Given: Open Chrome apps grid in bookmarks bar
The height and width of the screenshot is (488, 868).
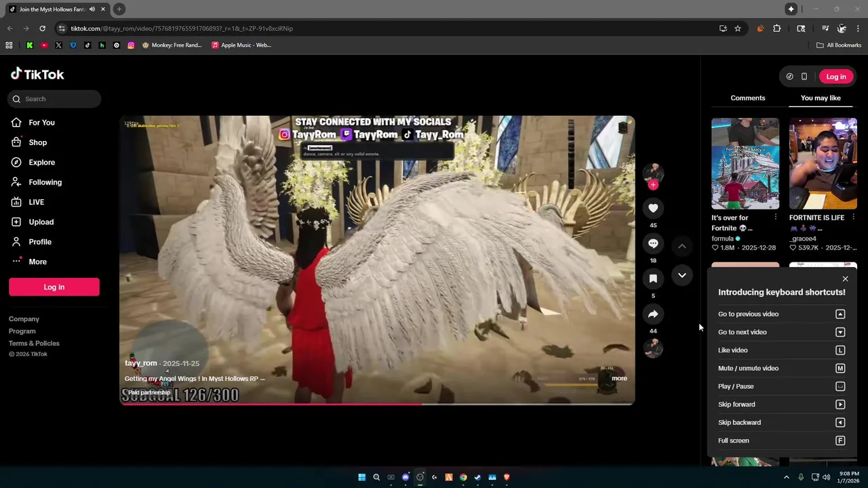Looking at the screenshot, I should pyautogui.click(x=9, y=45).
